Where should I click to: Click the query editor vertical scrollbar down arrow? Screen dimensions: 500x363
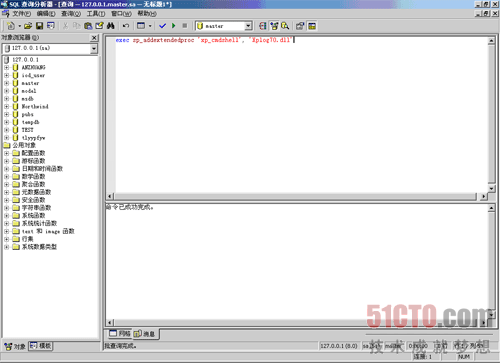[491, 189]
